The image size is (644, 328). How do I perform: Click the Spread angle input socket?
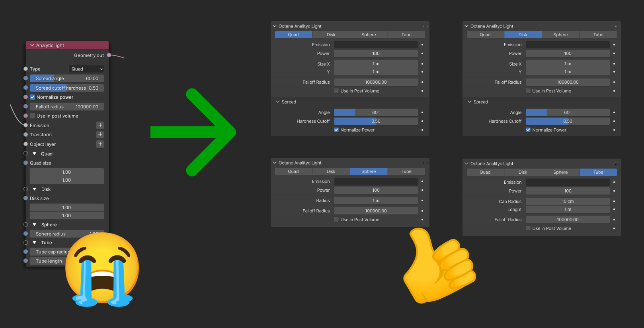pos(25,79)
